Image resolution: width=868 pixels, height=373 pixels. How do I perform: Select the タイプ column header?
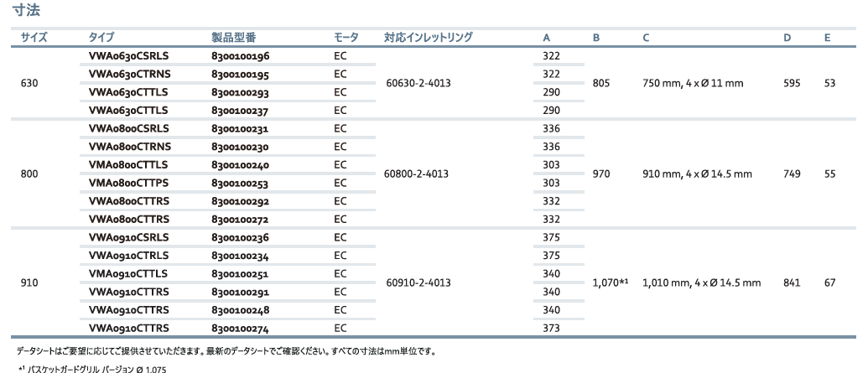101,38
